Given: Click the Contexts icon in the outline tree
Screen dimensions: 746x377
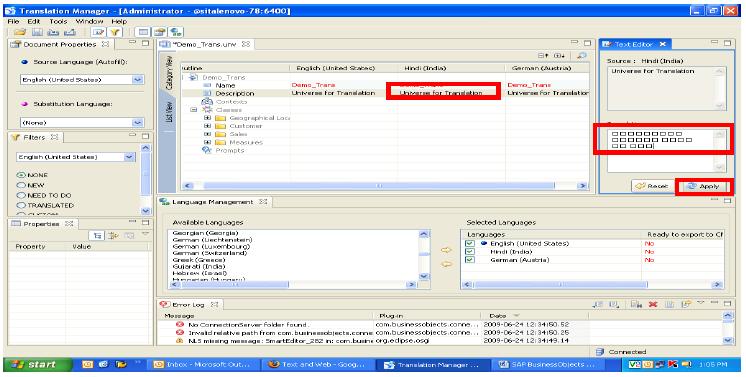Looking at the screenshot, I should (x=206, y=102).
